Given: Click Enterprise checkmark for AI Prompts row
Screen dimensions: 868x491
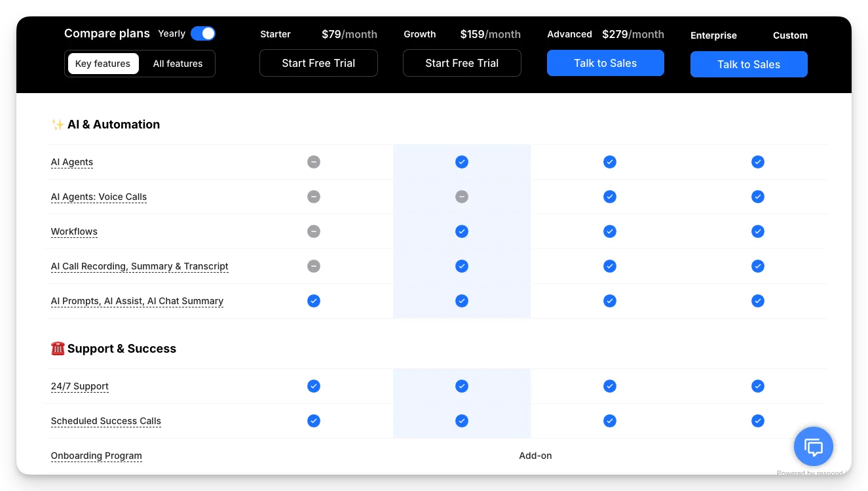Looking at the screenshot, I should [x=758, y=301].
